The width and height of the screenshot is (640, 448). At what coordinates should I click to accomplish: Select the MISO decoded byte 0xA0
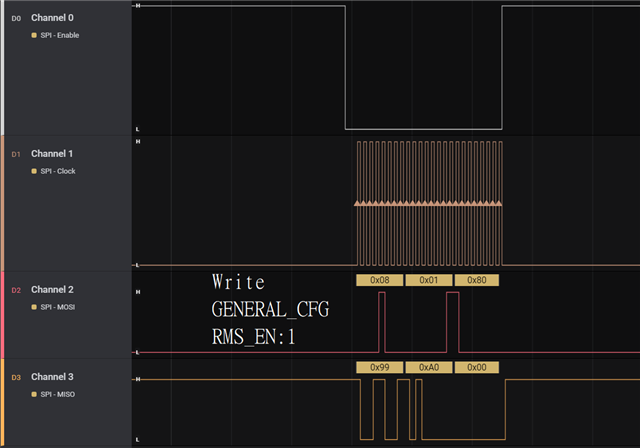[429, 368]
